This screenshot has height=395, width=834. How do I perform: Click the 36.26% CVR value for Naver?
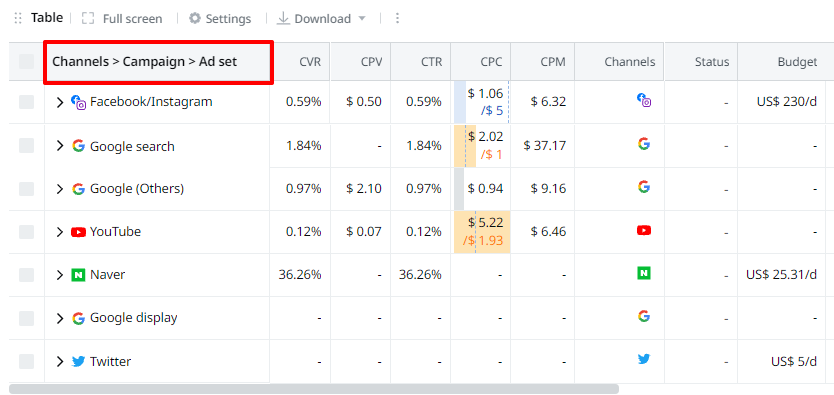pos(300,275)
